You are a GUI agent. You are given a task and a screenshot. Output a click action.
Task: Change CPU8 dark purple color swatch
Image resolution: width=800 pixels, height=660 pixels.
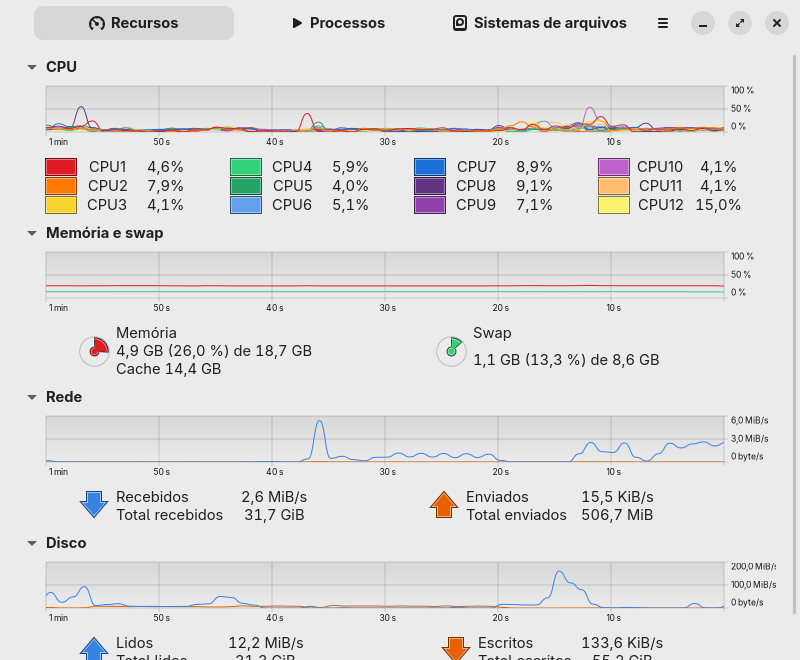pos(430,186)
